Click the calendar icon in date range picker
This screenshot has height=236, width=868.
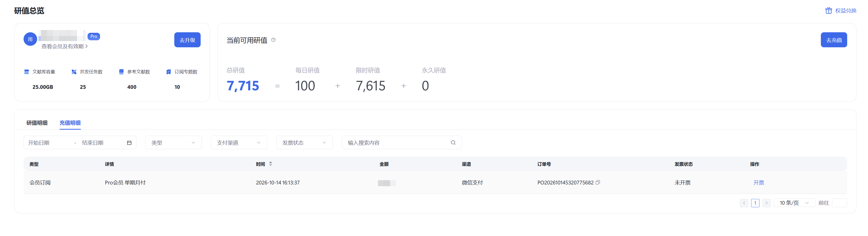(129, 143)
